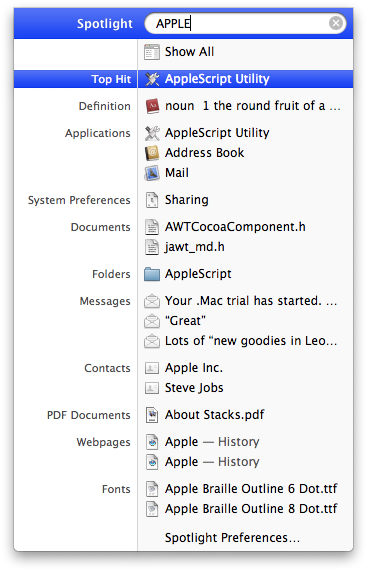Image resolution: width=367 pixels, height=571 pixels.
Task: Open the Address Book app icon
Action: coord(152,153)
